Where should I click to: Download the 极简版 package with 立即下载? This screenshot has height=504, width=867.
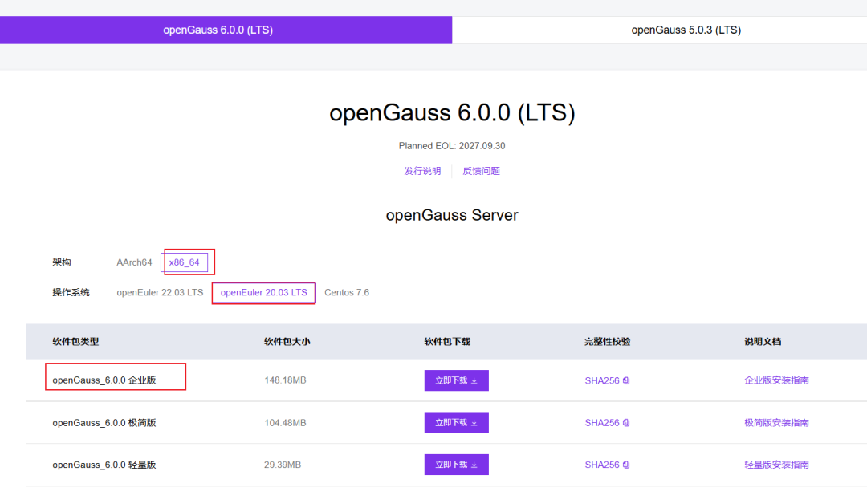tap(456, 422)
